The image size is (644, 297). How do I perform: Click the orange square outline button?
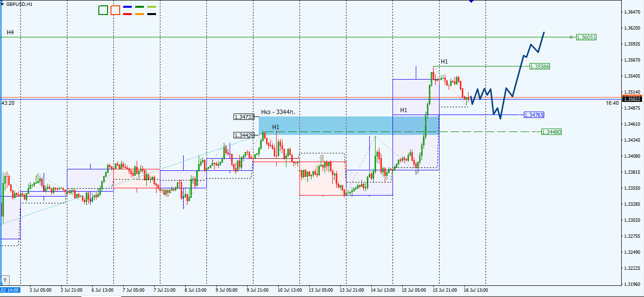pos(115,10)
